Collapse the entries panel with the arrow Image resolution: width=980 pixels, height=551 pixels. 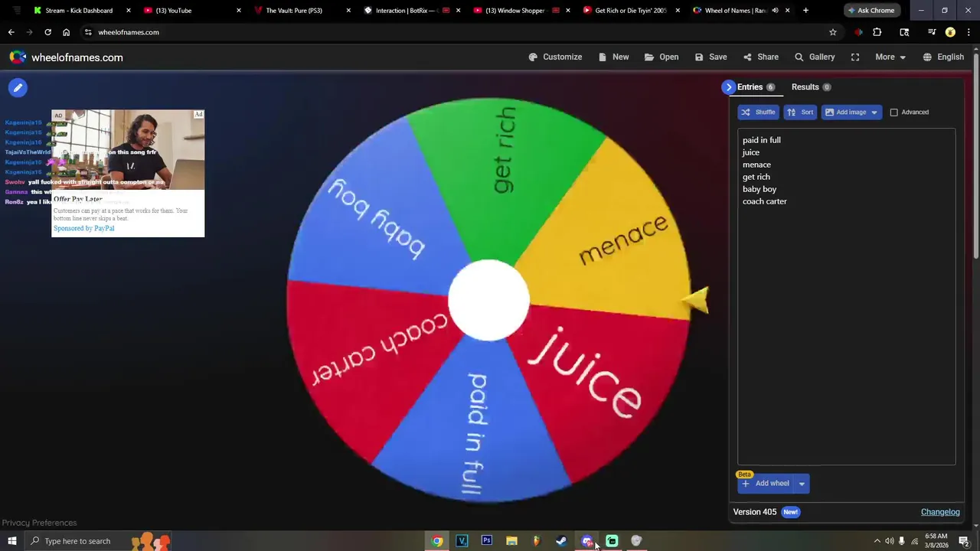(728, 87)
